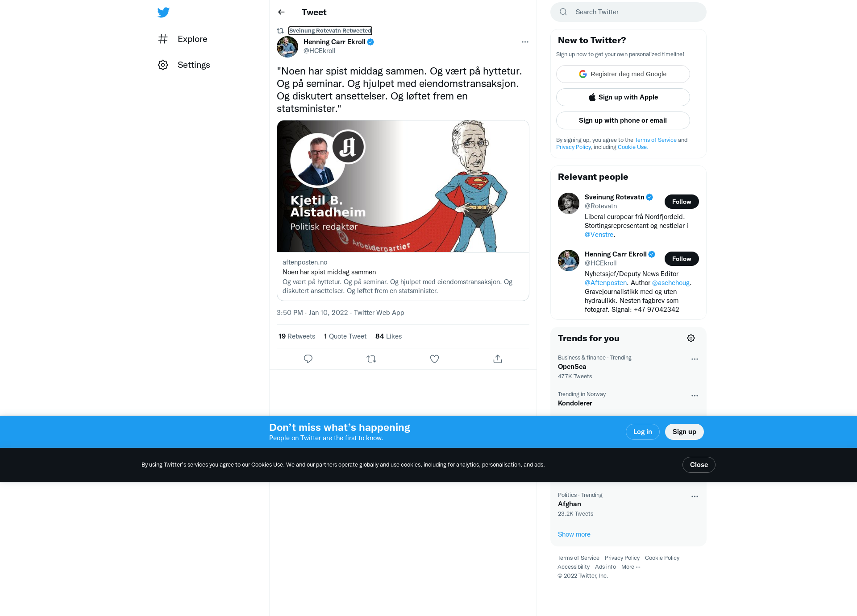The height and width of the screenshot is (616, 857).
Task: Click the Search Twitter field
Action: point(628,12)
